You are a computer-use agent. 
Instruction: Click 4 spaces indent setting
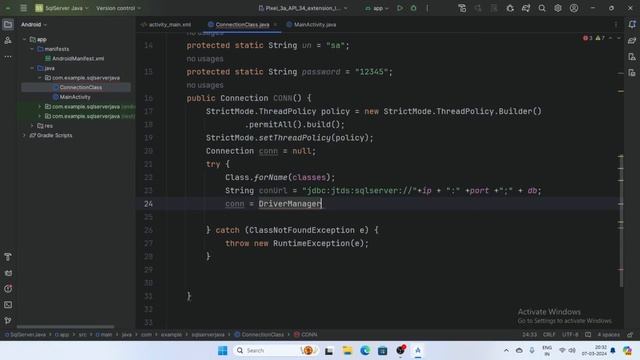coord(609,335)
